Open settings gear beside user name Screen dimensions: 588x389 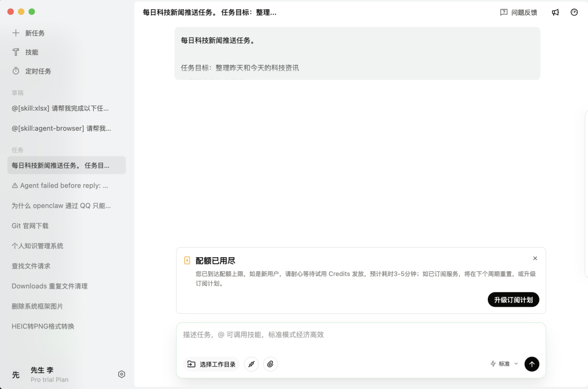coord(121,374)
